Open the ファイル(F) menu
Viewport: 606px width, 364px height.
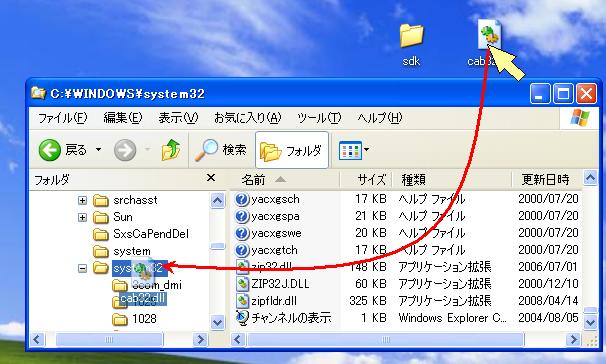[63, 117]
